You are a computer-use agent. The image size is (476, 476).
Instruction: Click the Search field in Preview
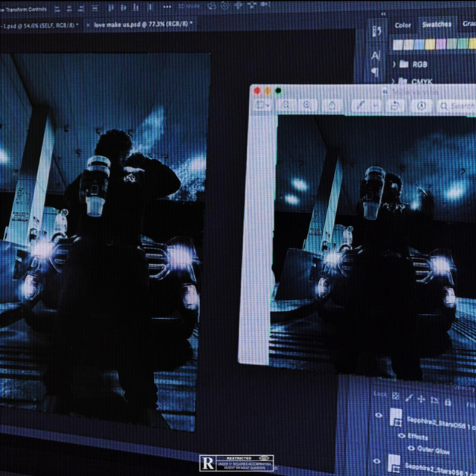(x=459, y=106)
